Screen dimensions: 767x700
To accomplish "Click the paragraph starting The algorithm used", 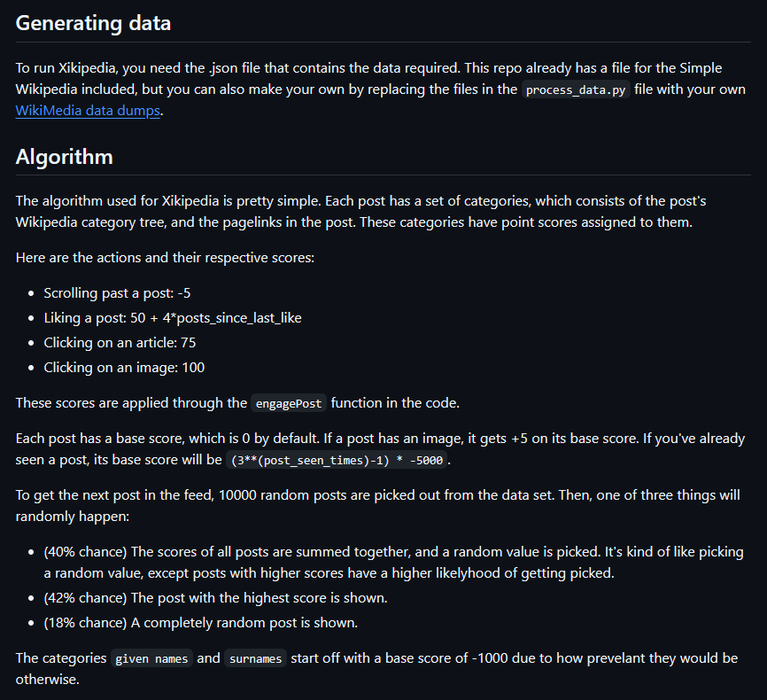I will tap(360, 211).
